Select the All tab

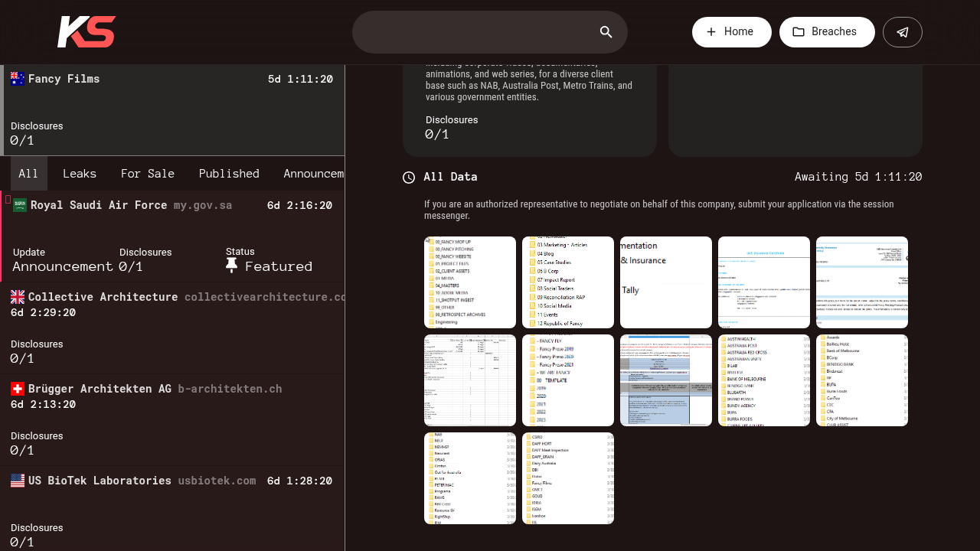[28, 174]
